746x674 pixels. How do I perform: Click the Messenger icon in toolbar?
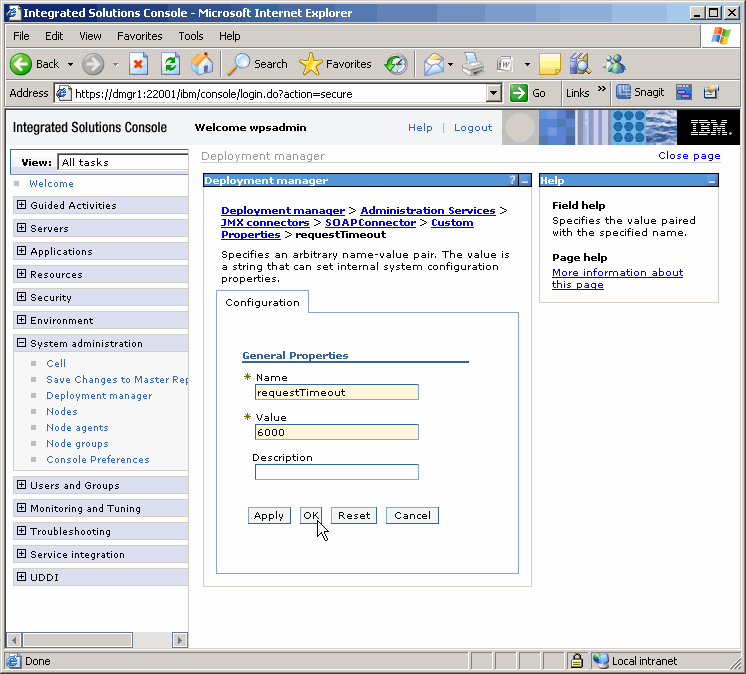pos(614,64)
